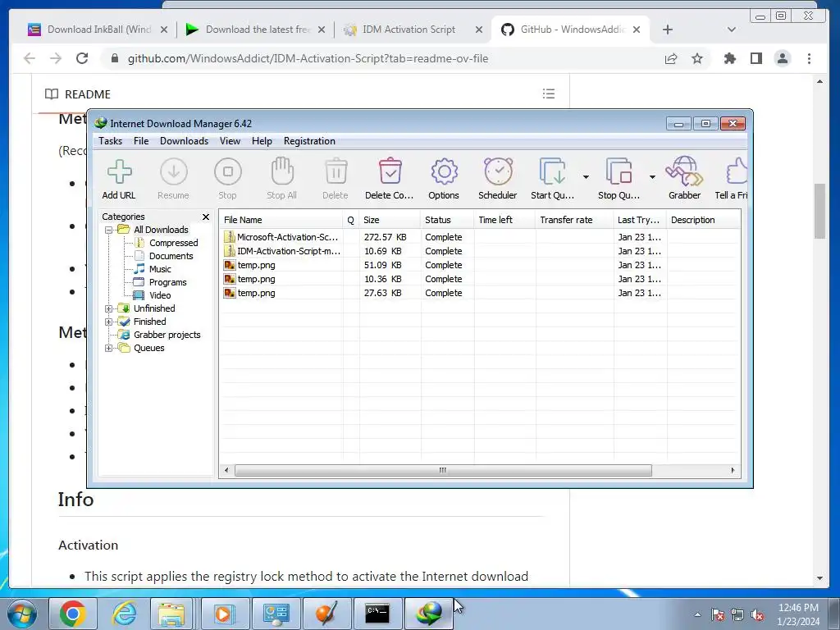Open the Chrome three-dot menu

(x=809, y=58)
